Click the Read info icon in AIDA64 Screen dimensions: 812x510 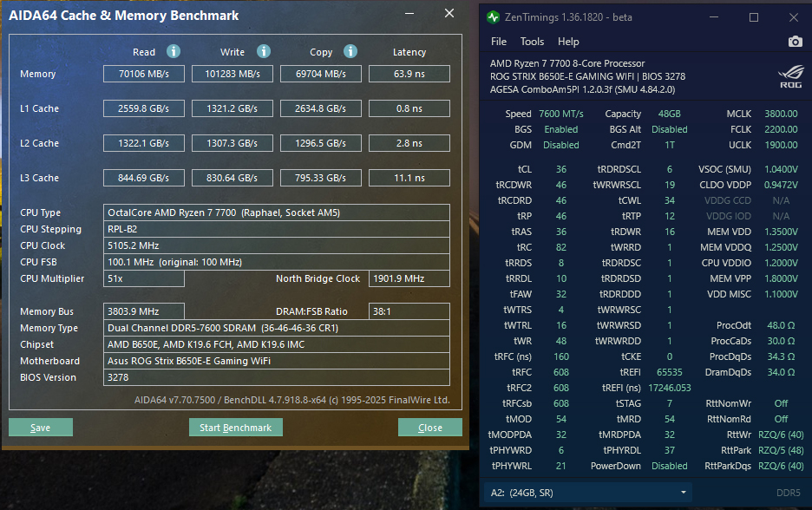(174, 51)
